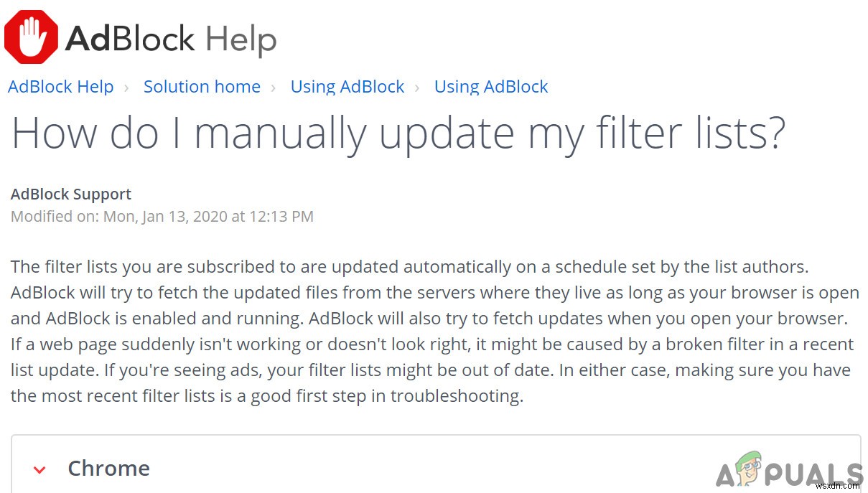Click the red downward chevron beside Chrome
Image resolution: width=868 pixels, height=493 pixels.
39,469
